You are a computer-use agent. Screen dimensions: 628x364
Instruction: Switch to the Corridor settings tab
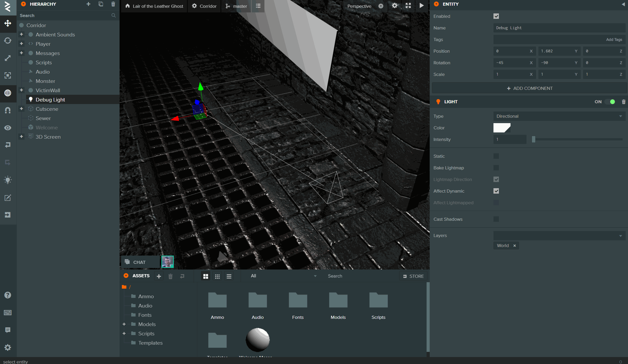204,6
